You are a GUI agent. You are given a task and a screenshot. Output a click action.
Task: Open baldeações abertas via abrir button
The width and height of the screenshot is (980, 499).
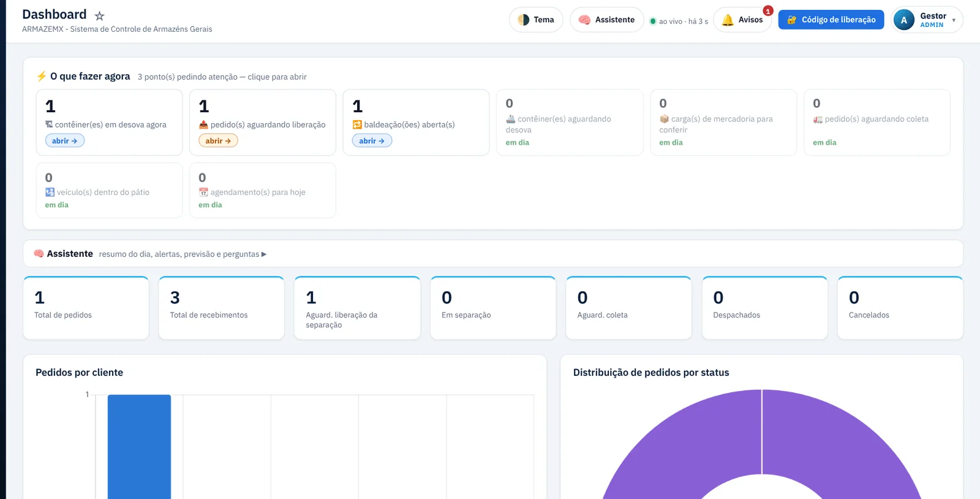[x=372, y=141]
